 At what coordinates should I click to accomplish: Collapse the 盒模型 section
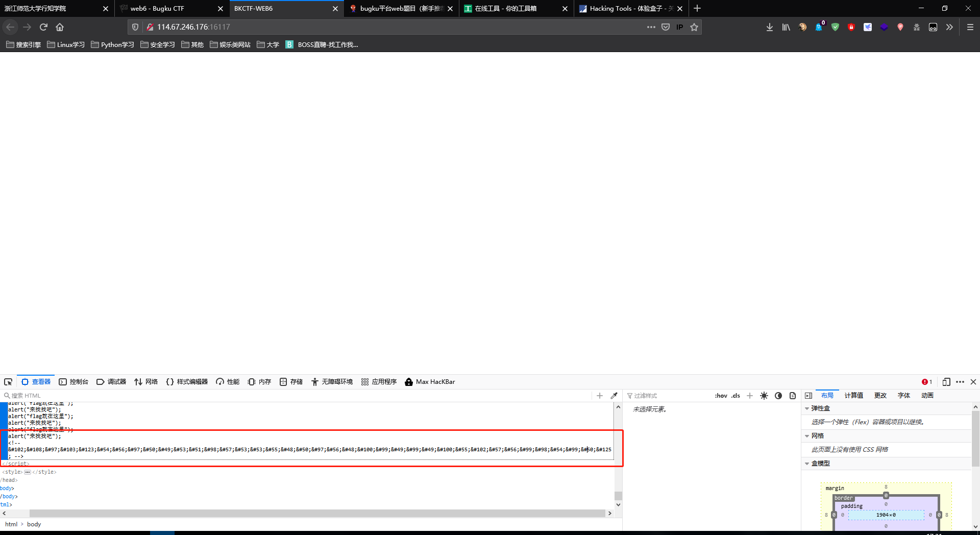coord(807,464)
